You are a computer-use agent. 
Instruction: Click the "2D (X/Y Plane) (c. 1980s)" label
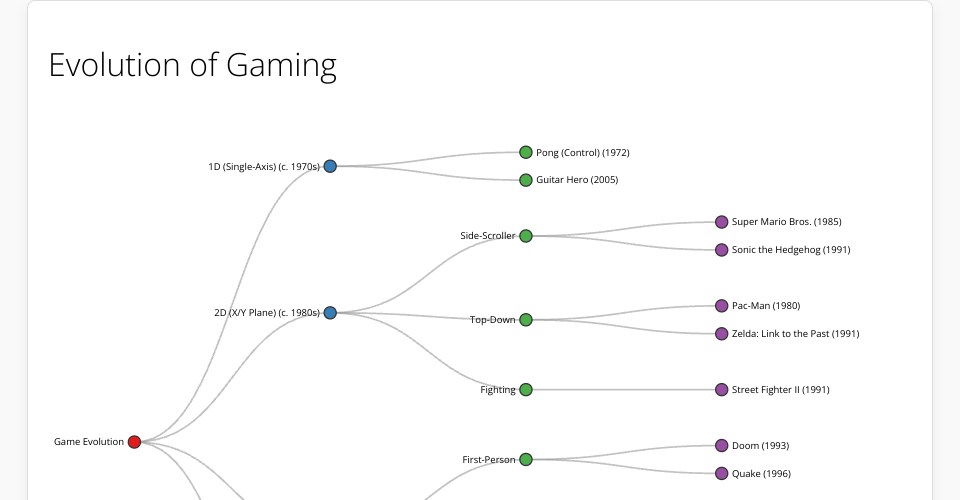(x=267, y=313)
